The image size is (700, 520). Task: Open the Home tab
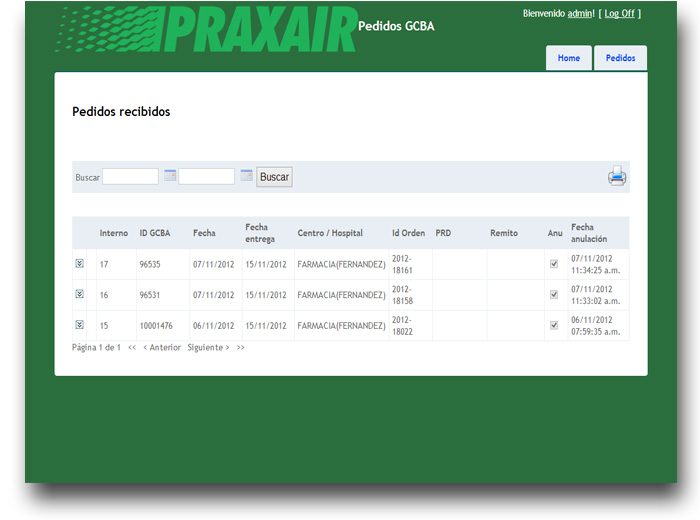pos(568,58)
